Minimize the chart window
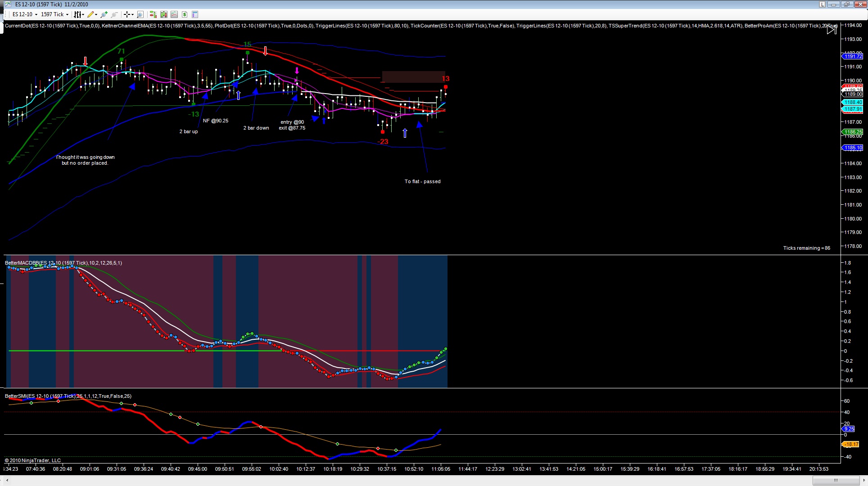868x486 pixels. (x=834, y=4)
